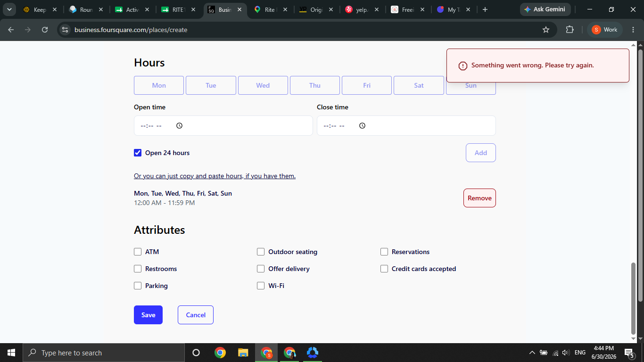Reload the page with the refresh icon
Image resolution: width=644 pixels, height=362 pixels.
click(45, 30)
